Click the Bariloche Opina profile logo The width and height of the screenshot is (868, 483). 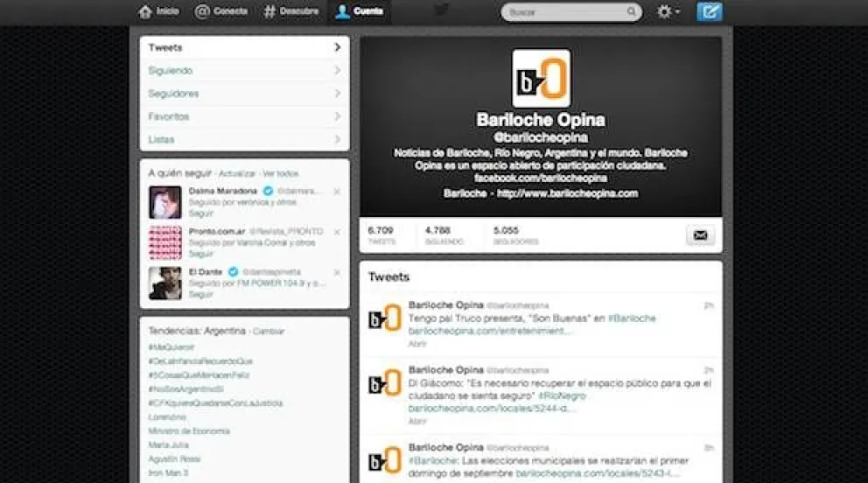pyautogui.click(x=541, y=78)
